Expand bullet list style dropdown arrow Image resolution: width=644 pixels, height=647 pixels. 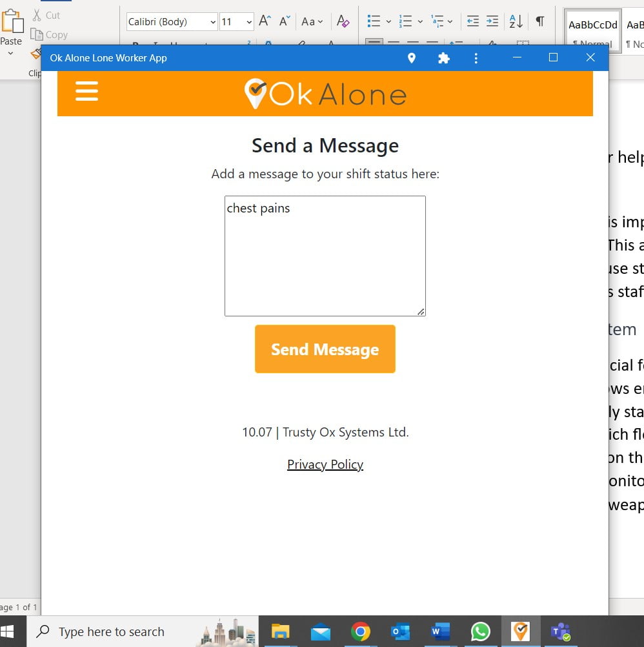[388, 21]
